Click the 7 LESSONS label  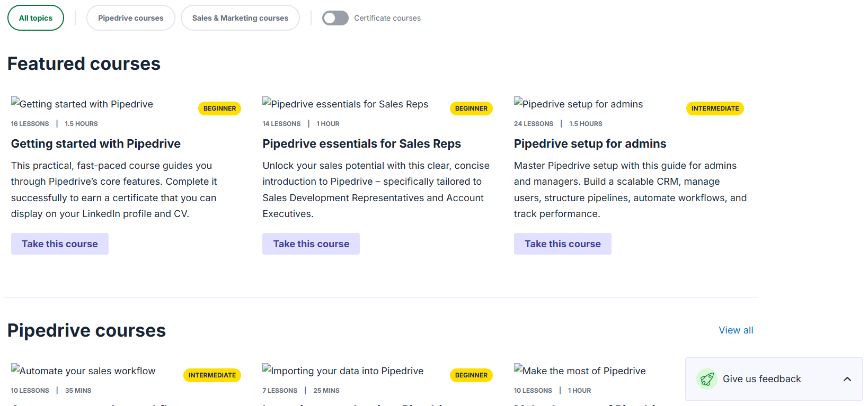point(280,391)
